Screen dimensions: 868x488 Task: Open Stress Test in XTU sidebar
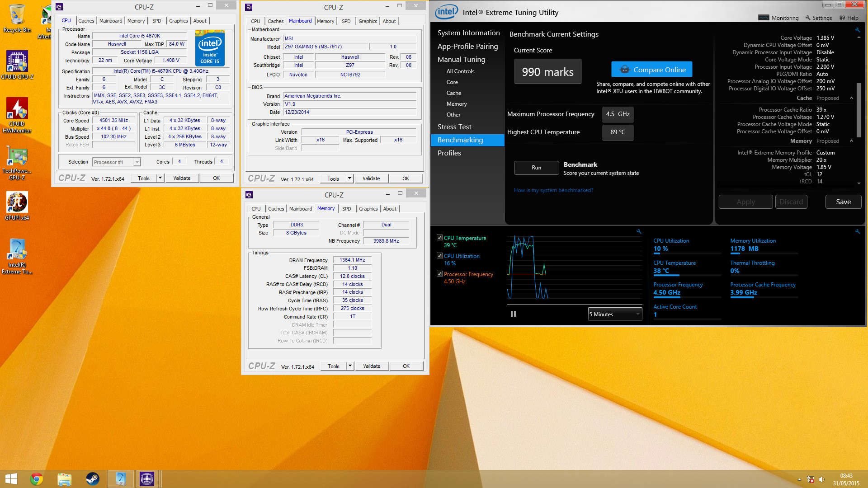pyautogui.click(x=454, y=127)
